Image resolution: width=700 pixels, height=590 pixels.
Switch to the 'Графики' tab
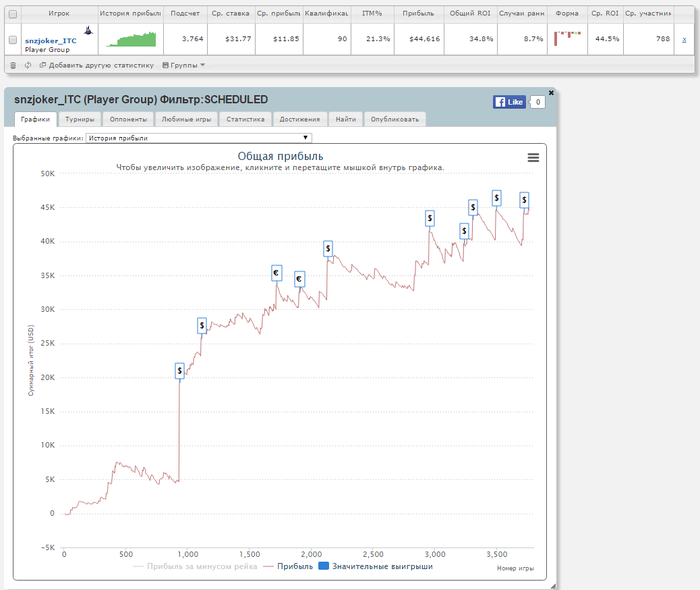(35, 119)
